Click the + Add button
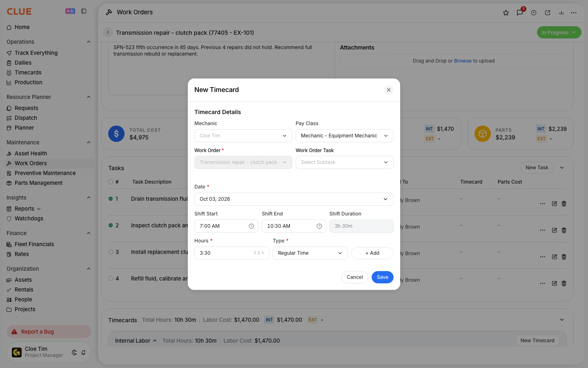 coord(372,253)
